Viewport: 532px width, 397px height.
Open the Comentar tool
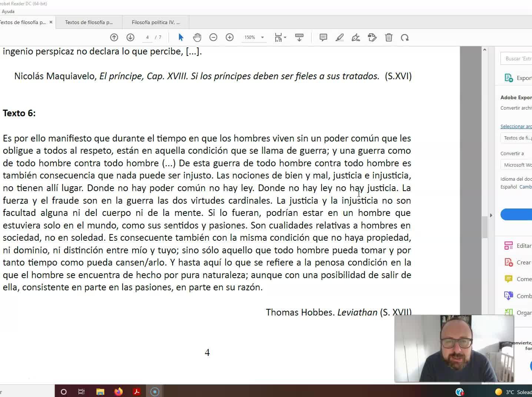click(x=518, y=279)
